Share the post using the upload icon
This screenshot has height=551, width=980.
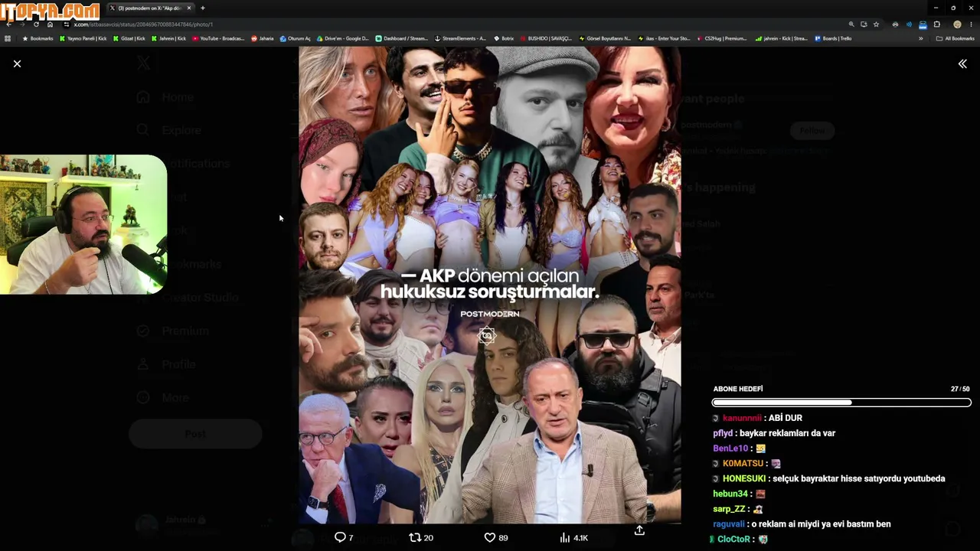[639, 530]
